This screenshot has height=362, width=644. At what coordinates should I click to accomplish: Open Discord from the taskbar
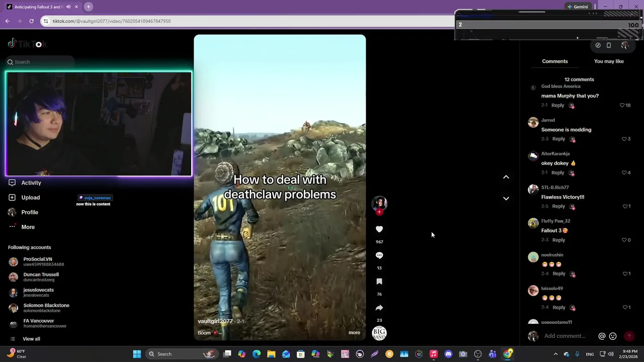click(x=448, y=354)
